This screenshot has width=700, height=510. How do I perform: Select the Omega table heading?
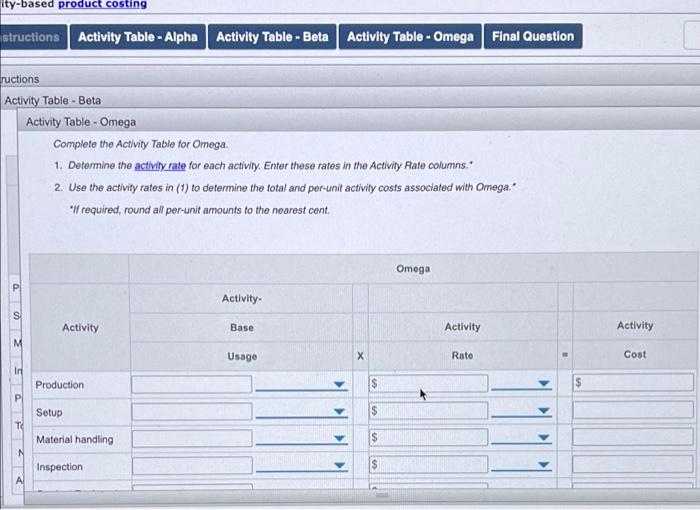point(413,268)
